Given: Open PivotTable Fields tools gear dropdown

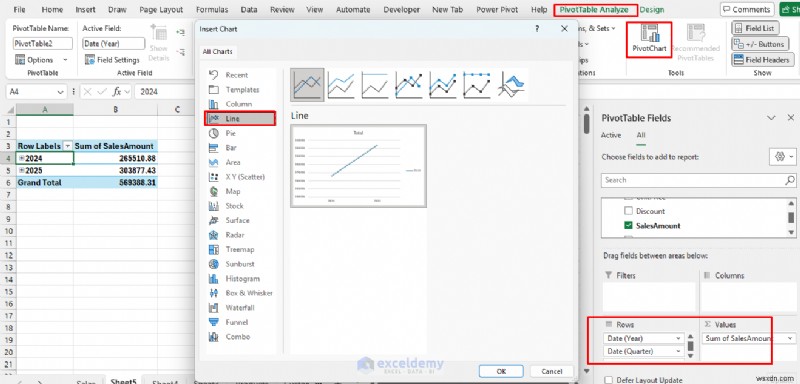Looking at the screenshot, I should click(x=782, y=157).
